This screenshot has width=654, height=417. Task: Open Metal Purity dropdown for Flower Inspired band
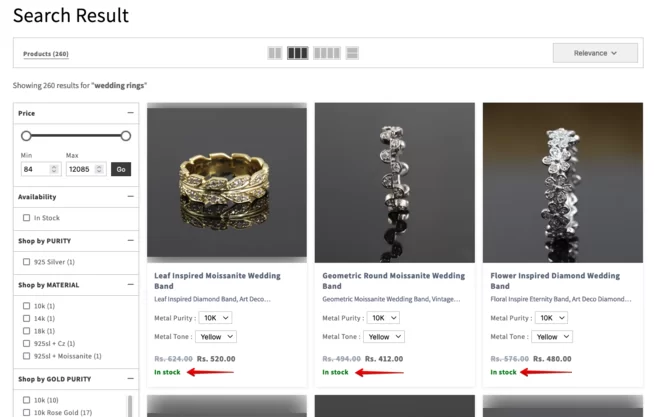551,318
